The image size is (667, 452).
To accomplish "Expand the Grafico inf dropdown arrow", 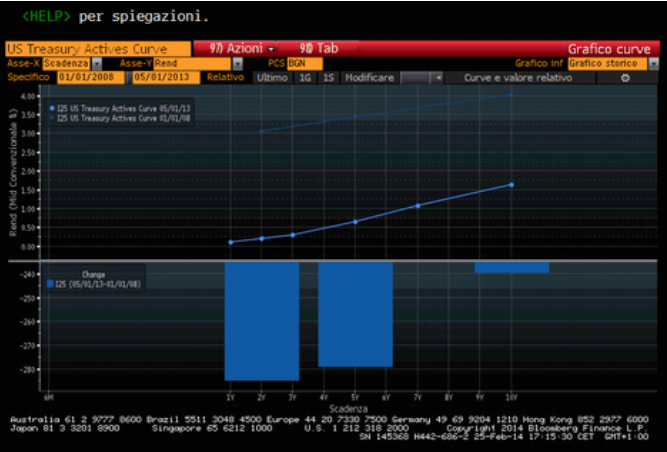I will (653, 64).
